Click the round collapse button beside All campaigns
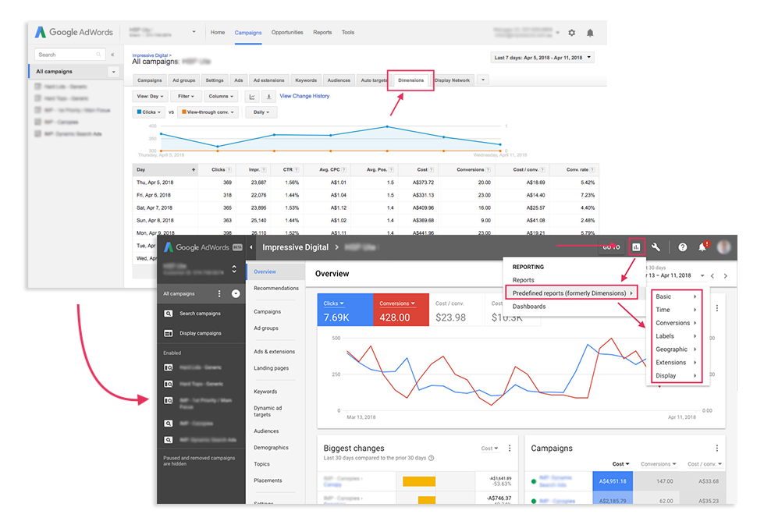 pos(236,293)
